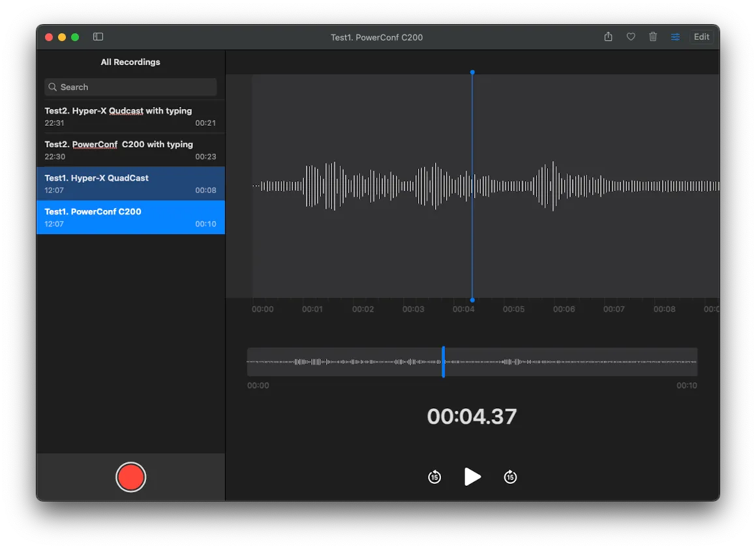Toggle the sidebar visibility icon

pyautogui.click(x=98, y=37)
